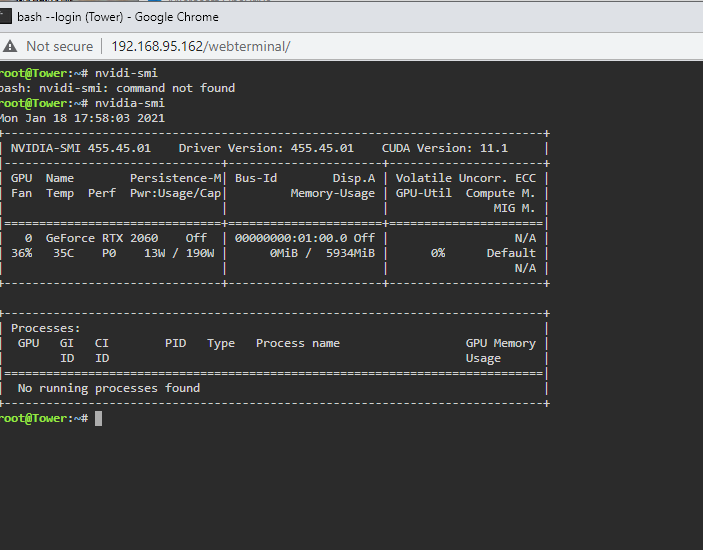The height and width of the screenshot is (550, 703).
Task: Click the 'Process name' column header
Action: click(x=298, y=343)
